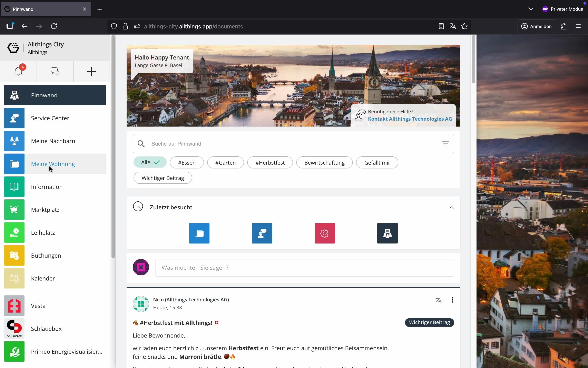
Task: Open the Kalender icon
Action: pos(14,278)
